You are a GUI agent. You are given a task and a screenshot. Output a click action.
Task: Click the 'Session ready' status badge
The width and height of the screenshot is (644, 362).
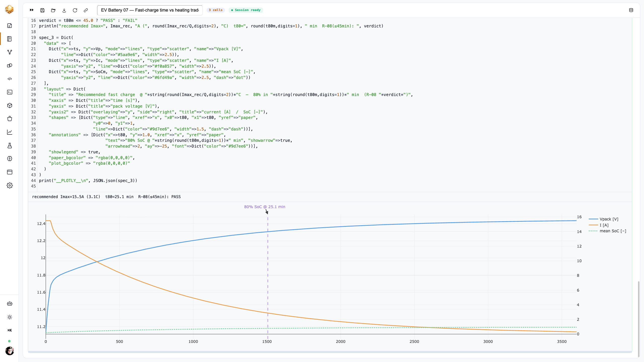coord(246,10)
